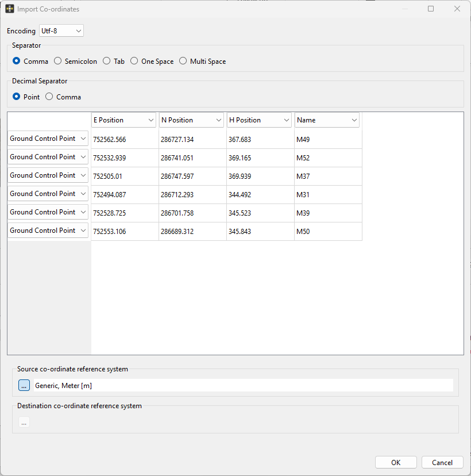Viewport: 471px width, 476px height.
Task: Select cell 286747.597
Action: (x=192, y=176)
